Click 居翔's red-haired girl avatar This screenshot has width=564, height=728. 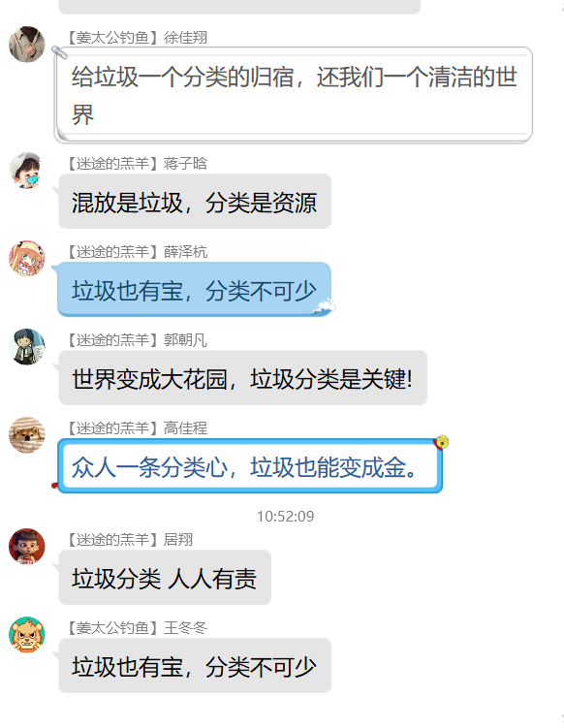(x=27, y=547)
